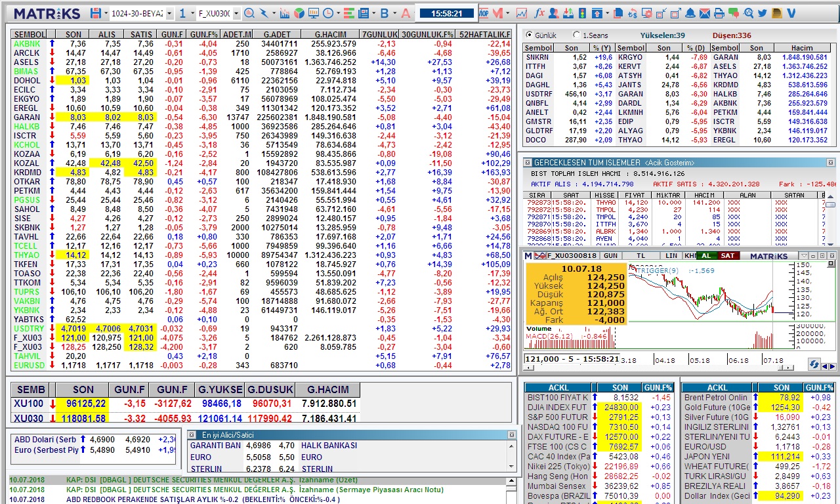Click the SNKRN row in Yükselen list
The height and width of the screenshot is (504, 840).
pos(570,57)
